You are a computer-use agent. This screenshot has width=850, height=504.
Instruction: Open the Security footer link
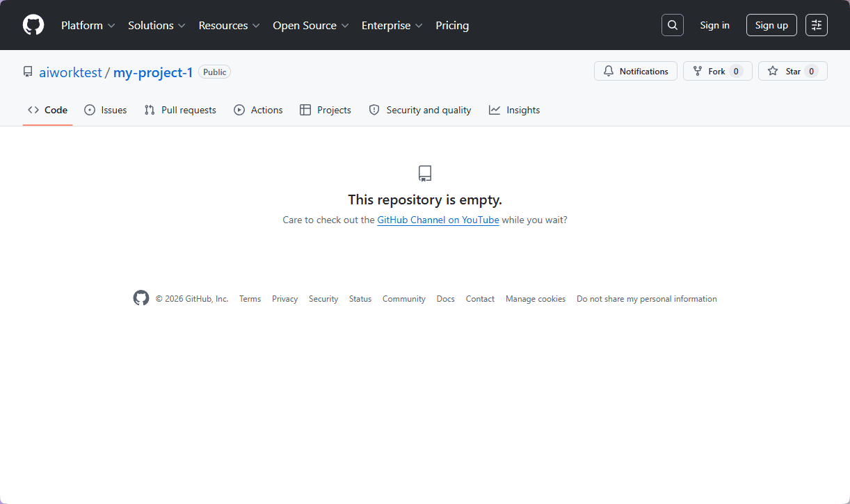(323, 299)
